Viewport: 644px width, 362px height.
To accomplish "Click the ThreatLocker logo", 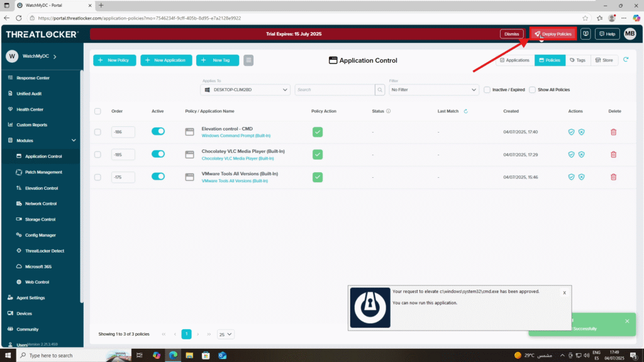I will click(x=42, y=35).
